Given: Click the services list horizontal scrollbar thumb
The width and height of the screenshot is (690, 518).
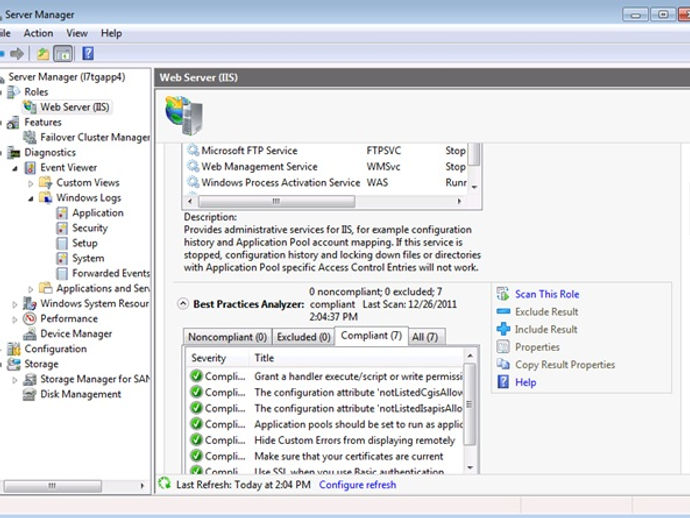Looking at the screenshot, I should click(276, 201).
